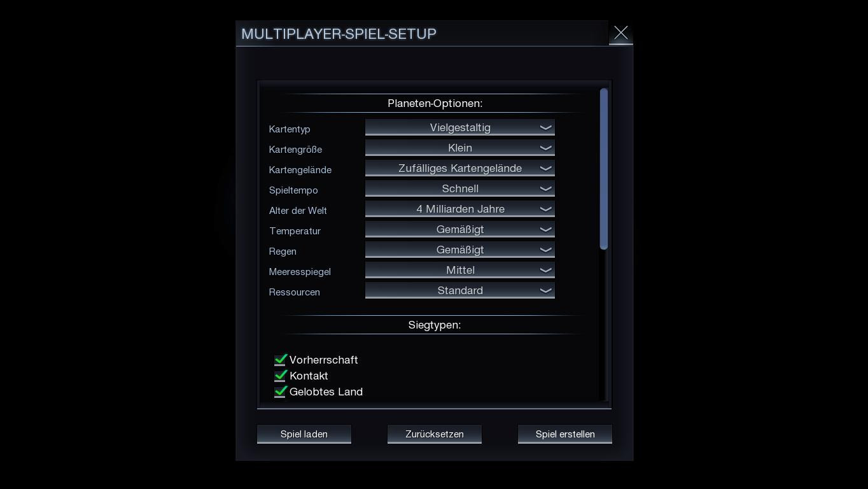Image resolution: width=868 pixels, height=489 pixels.
Task: Open the Kartengelände dropdown
Action: tap(460, 168)
